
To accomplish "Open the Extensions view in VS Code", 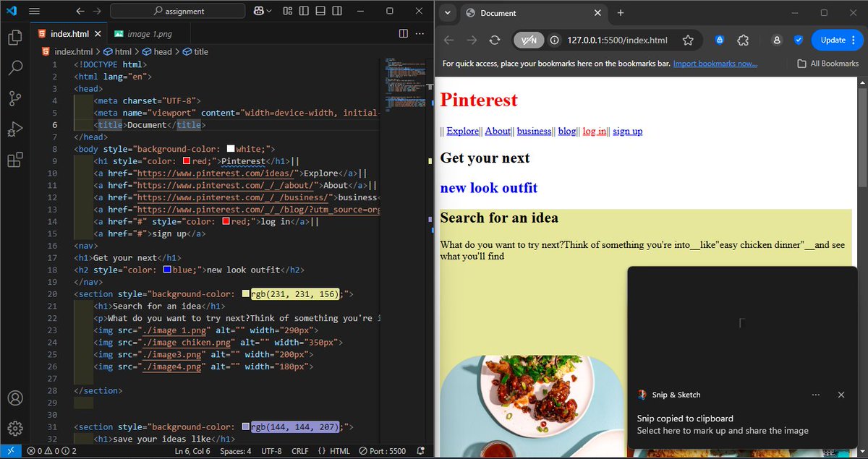I will point(15,160).
